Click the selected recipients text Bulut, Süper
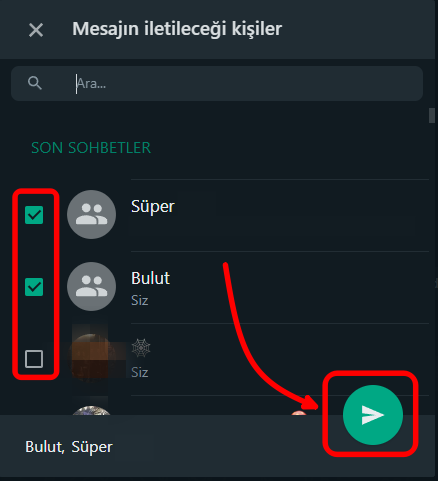The image size is (438, 481). click(x=69, y=447)
